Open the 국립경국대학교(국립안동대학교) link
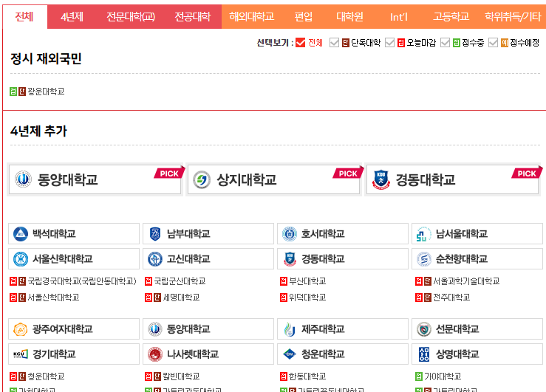 coord(82,281)
